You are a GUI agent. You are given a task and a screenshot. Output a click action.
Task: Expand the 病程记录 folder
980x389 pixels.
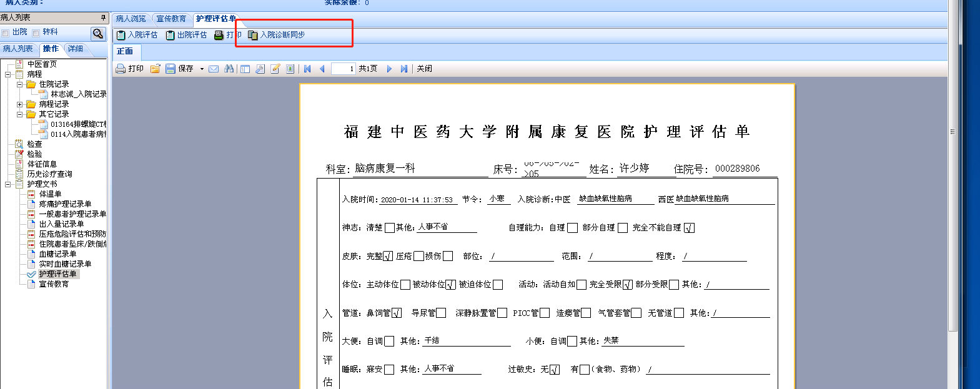pyautogui.click(x=19, y=104)
